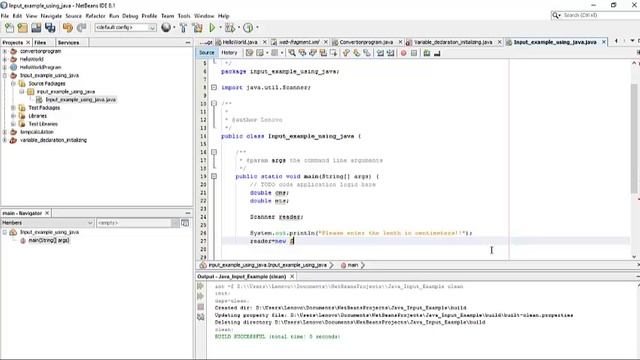This screenshot has width=640, height=360.
Task: Click the editor vertical scrollbar
Action: point(634,139)
